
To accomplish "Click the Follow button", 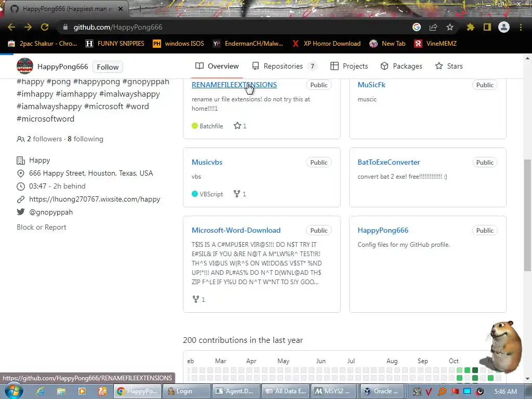I will (x=108, y=67).
